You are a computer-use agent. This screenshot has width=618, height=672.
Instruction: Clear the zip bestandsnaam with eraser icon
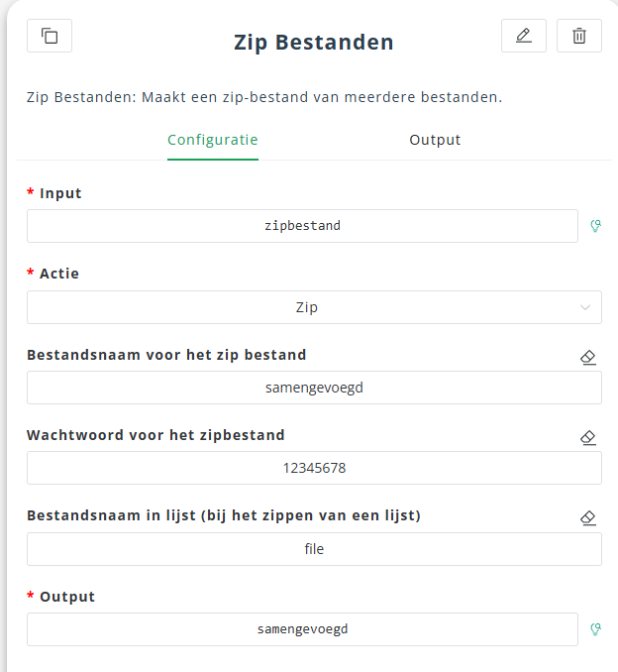[x=588, y=357]
